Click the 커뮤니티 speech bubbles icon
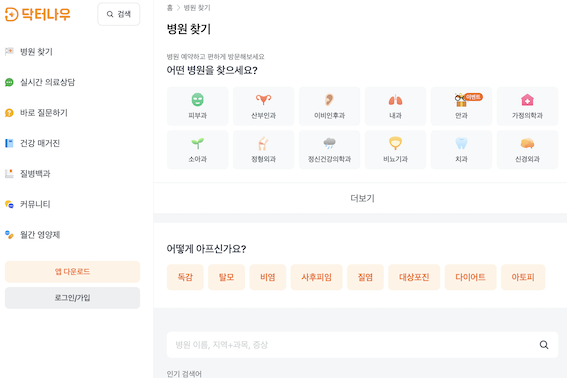This screenshot has width=567, height=378. click(x=9, y=204)
